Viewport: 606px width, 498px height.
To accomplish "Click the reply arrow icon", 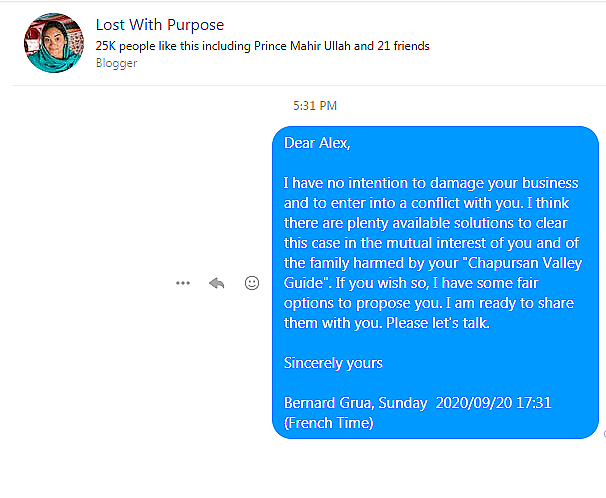I will pyautogui.click(x=216, y=283).
